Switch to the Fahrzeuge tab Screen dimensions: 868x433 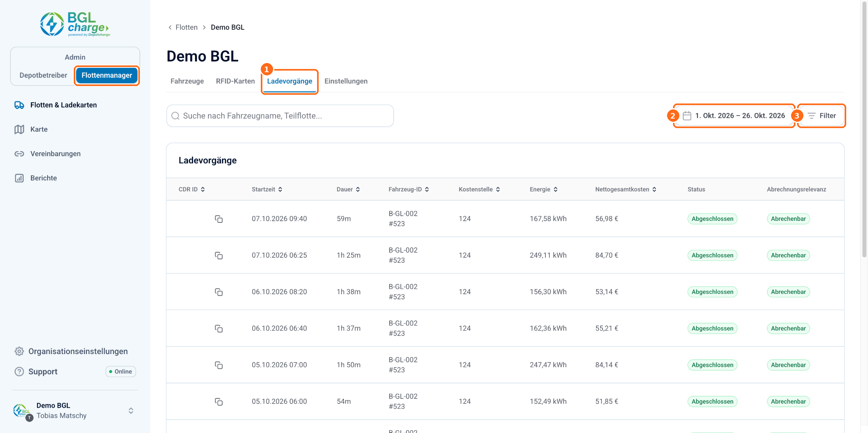(187, 81)
